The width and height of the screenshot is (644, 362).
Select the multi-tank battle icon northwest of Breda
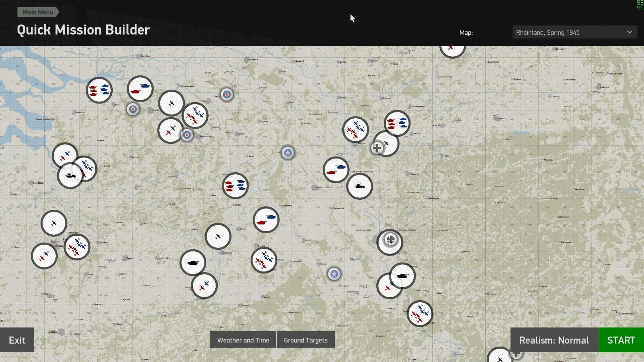pos(99,90)
